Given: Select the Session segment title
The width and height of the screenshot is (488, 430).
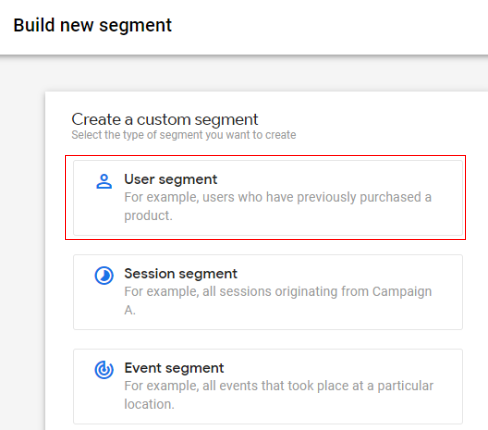Looking at the screenshot, I should tap(181, 274).
